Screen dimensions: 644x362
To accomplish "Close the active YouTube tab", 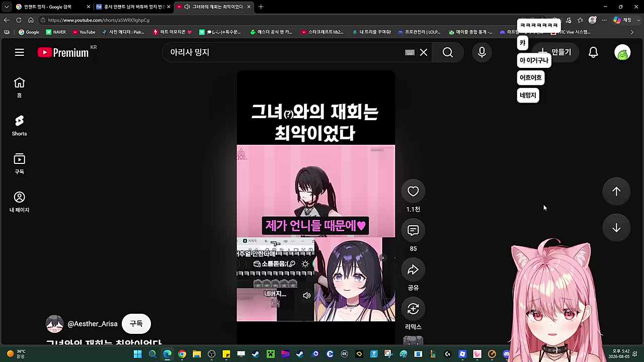I will pyautogui.click(x=249, y=7).
